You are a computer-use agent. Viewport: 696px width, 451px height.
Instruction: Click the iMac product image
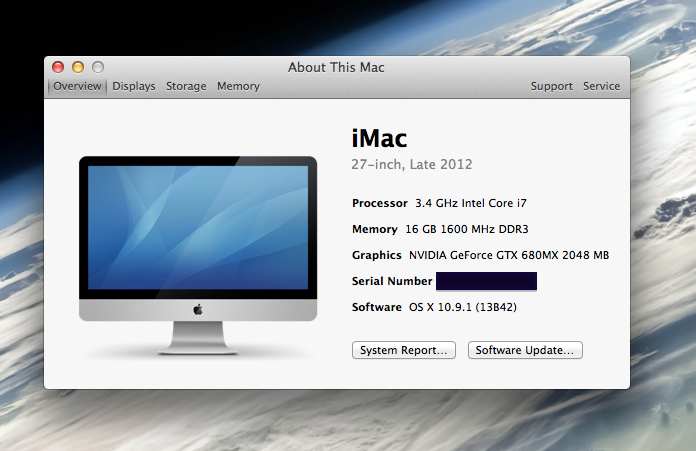pos(198,255)
